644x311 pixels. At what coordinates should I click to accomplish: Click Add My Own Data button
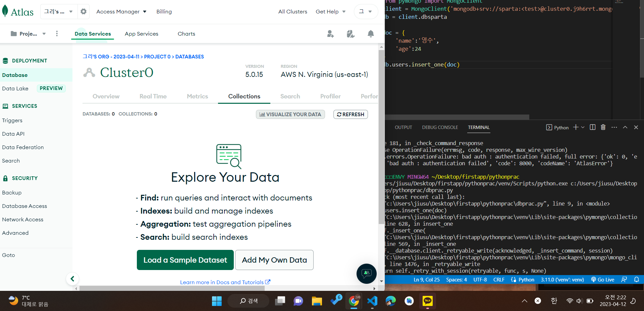[274, 260]
